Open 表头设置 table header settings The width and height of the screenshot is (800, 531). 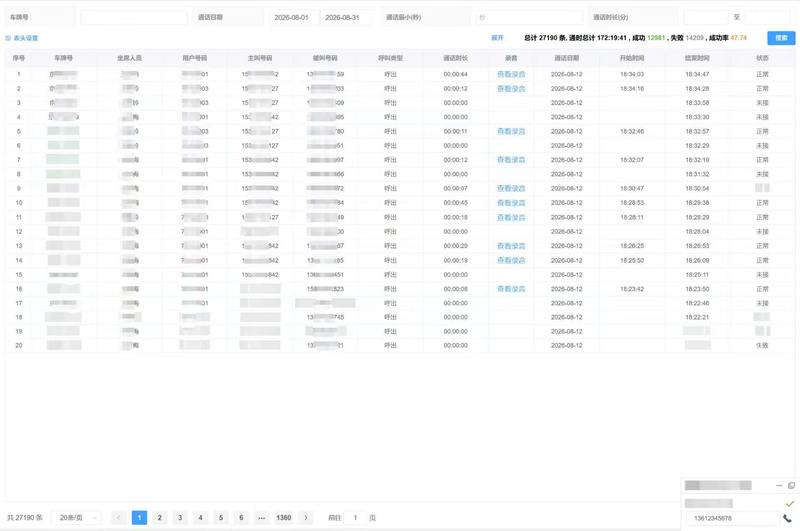(21, 38)
